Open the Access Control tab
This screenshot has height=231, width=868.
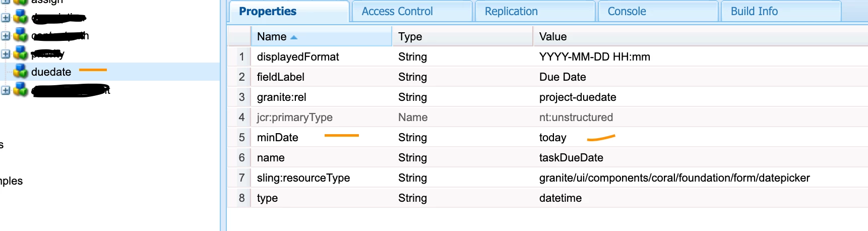(397, 11)
